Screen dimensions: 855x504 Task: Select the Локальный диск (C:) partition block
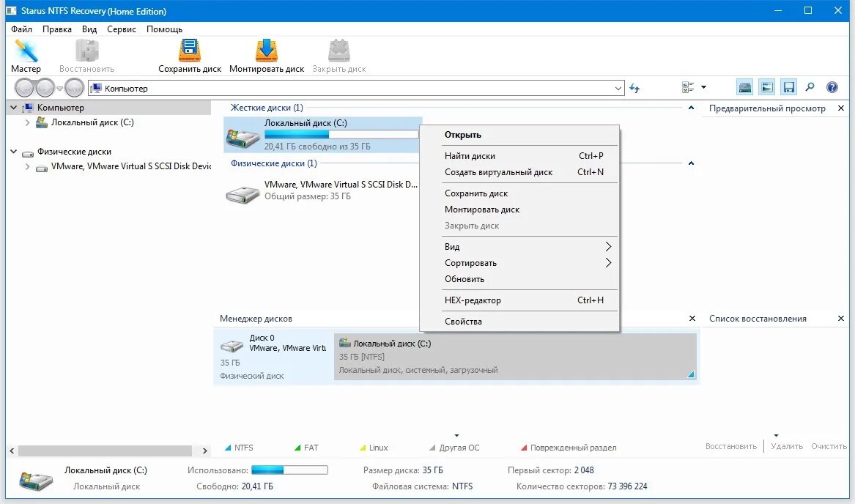pyautogui.click(x=515, y=356)
